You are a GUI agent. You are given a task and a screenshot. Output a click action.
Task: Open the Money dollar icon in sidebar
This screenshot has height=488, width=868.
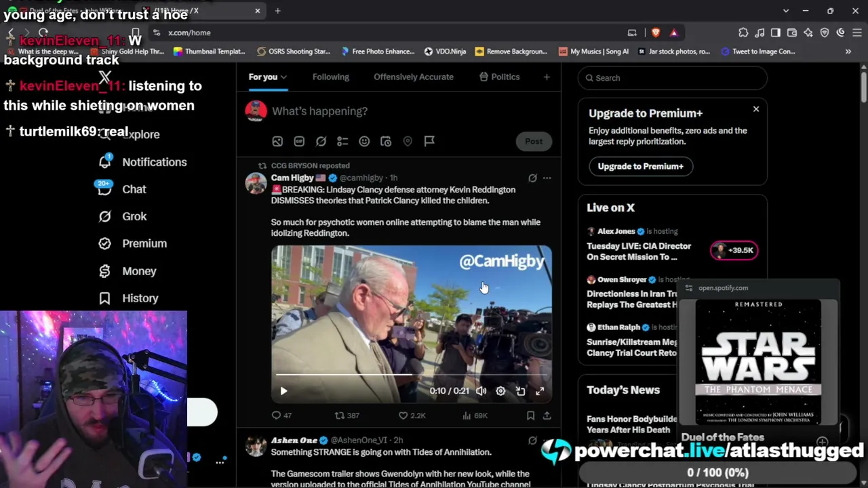tap(104, 271)
